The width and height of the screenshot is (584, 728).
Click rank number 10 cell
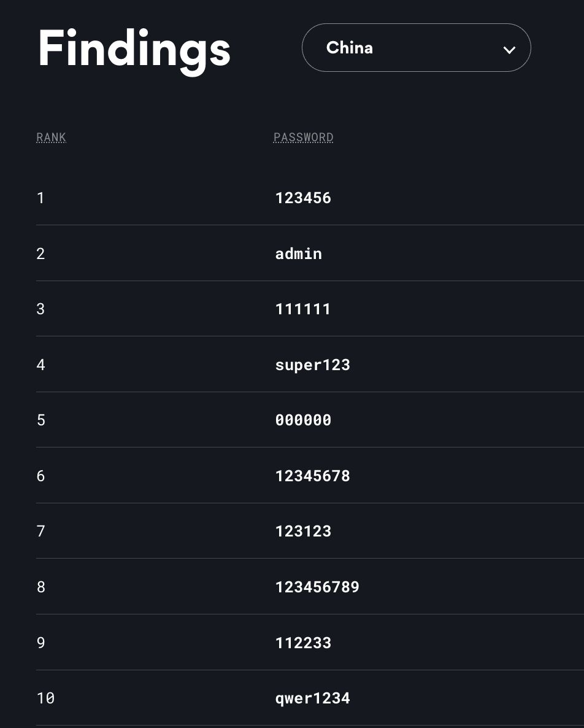tap(45, 698)
